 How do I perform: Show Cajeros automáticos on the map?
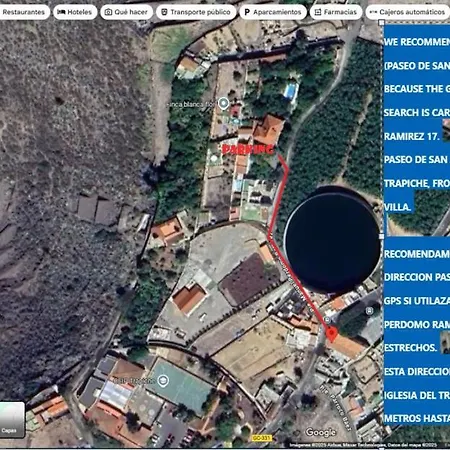(407, 12)
